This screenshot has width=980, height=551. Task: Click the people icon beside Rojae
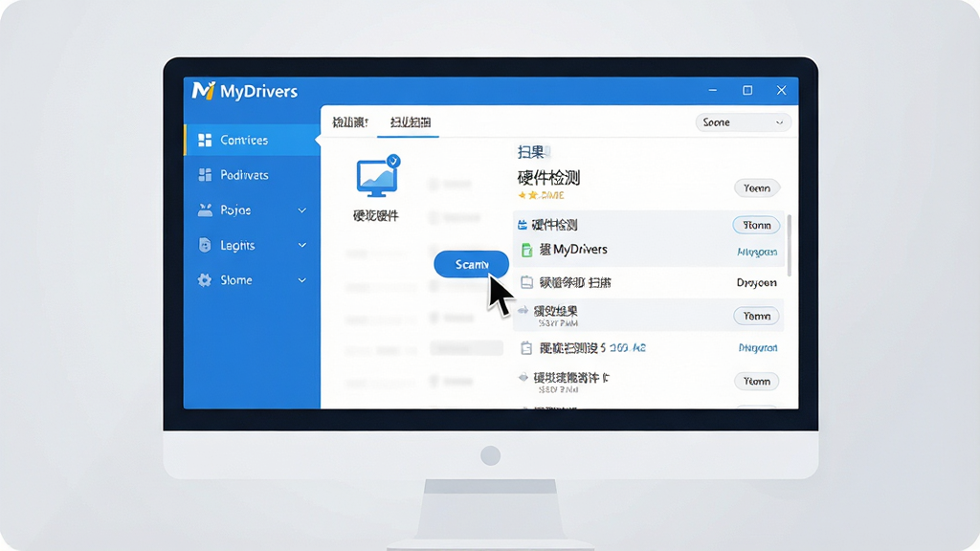click(205, 209)
